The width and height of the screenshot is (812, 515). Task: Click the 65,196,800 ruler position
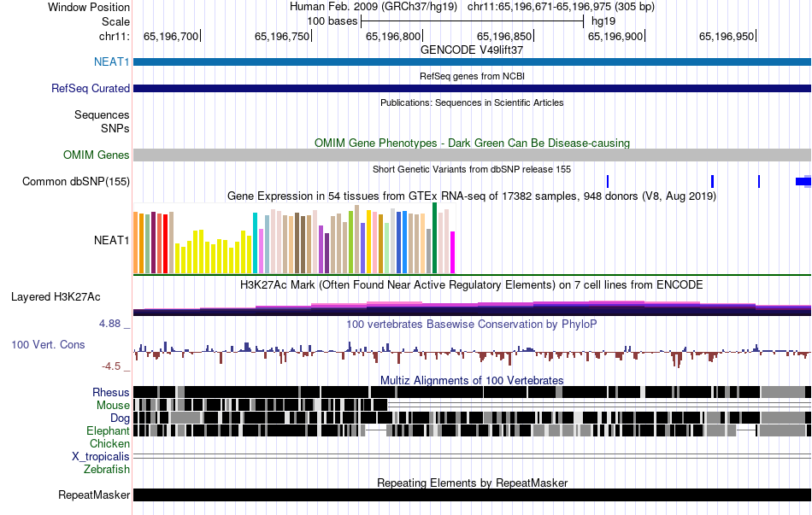point(393,36)
